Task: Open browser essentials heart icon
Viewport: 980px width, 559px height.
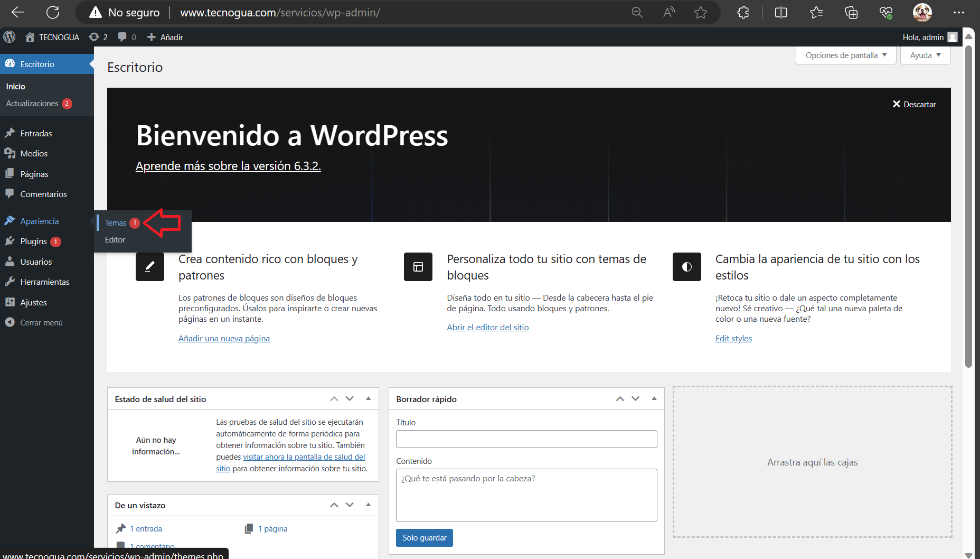Action: coord(886,13)
